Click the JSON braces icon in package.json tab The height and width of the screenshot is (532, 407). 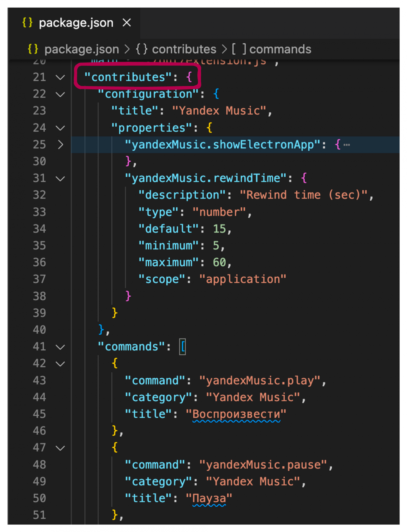27,23
